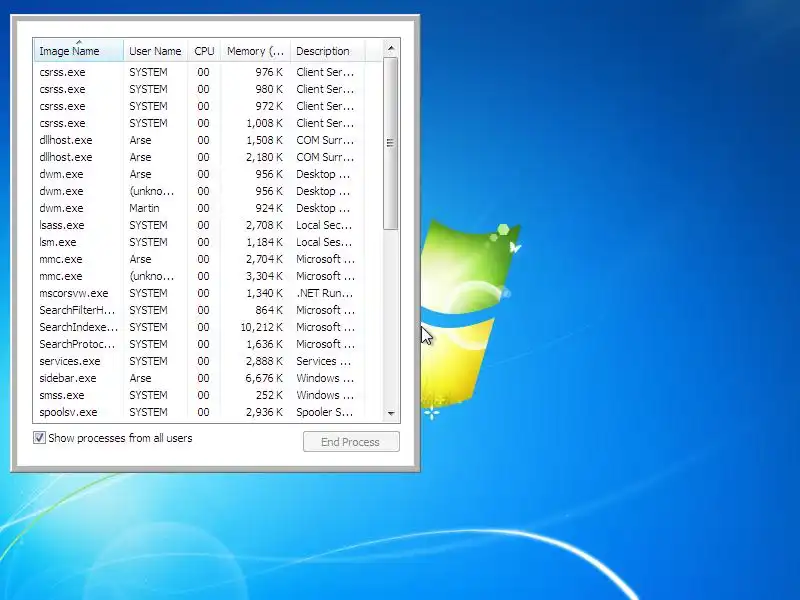Screen dimensions: 800x600
Task: Sort by the Image Name column
Action: pos(79,51)
